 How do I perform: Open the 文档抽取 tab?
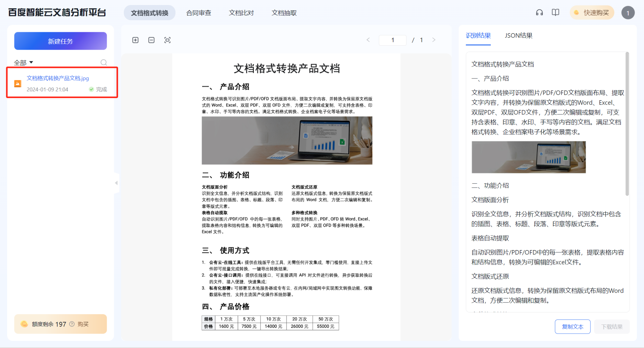(284, 13)
